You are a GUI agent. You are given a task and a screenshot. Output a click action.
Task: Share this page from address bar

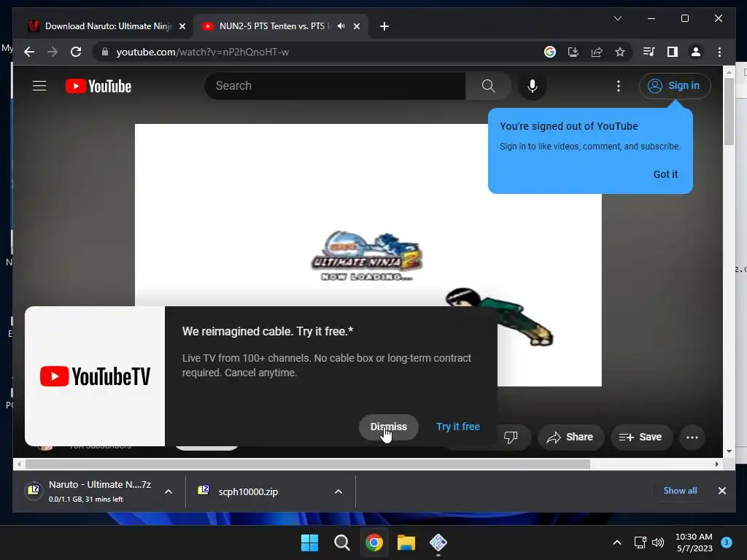[597, 52]
